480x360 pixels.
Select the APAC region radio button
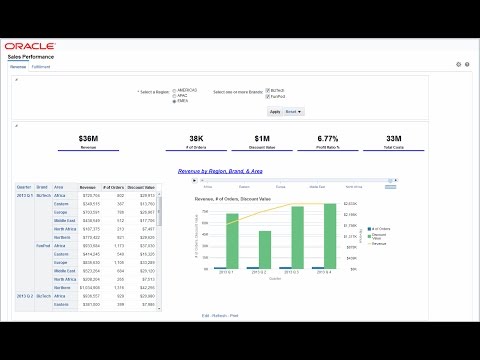pyautogui.click(x=174, y=96)
